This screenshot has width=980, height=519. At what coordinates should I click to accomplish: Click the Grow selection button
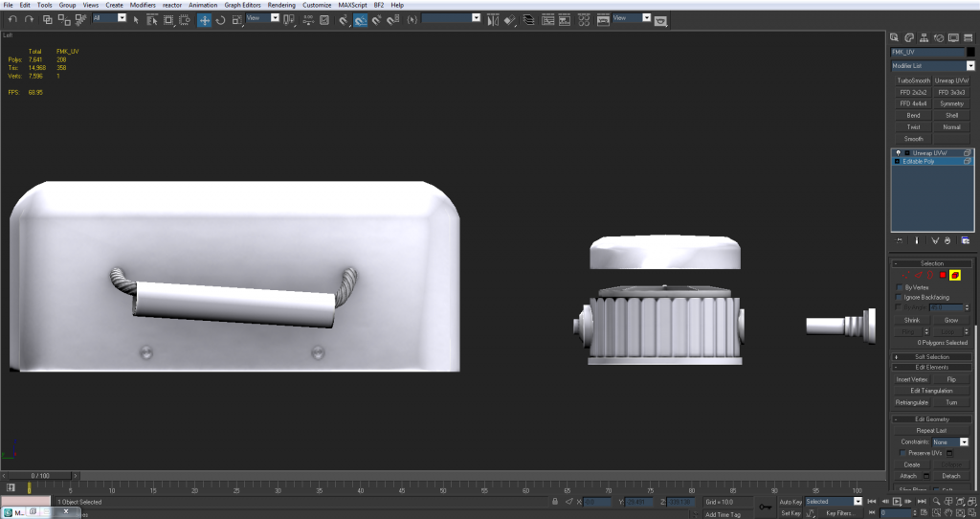click(950, 320)
